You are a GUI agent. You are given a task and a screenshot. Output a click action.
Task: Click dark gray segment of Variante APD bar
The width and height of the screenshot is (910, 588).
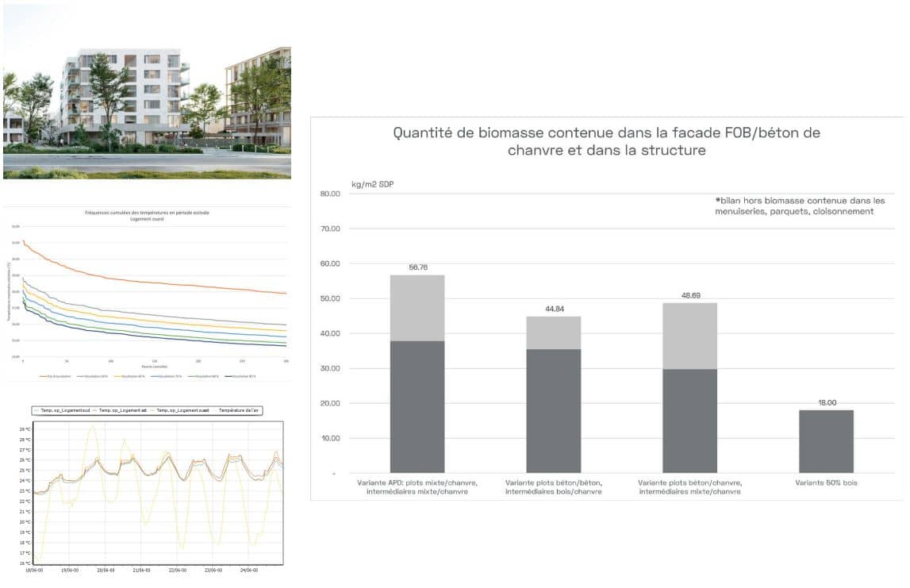point(417,407)
